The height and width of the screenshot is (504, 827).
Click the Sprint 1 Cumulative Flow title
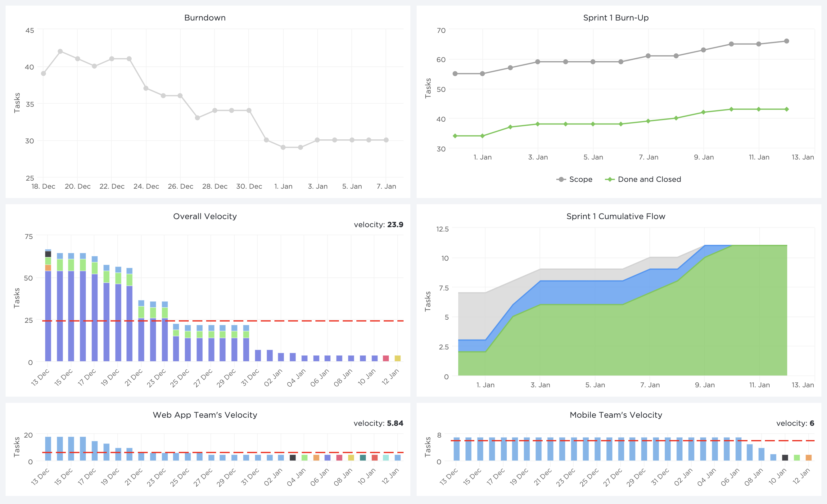[x=616, y=216]
